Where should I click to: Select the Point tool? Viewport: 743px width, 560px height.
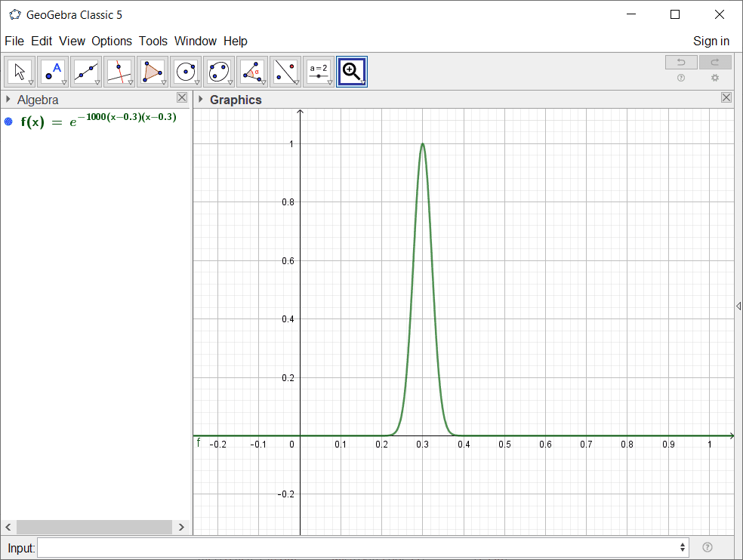pyautogui.click(x=54, y=72)
